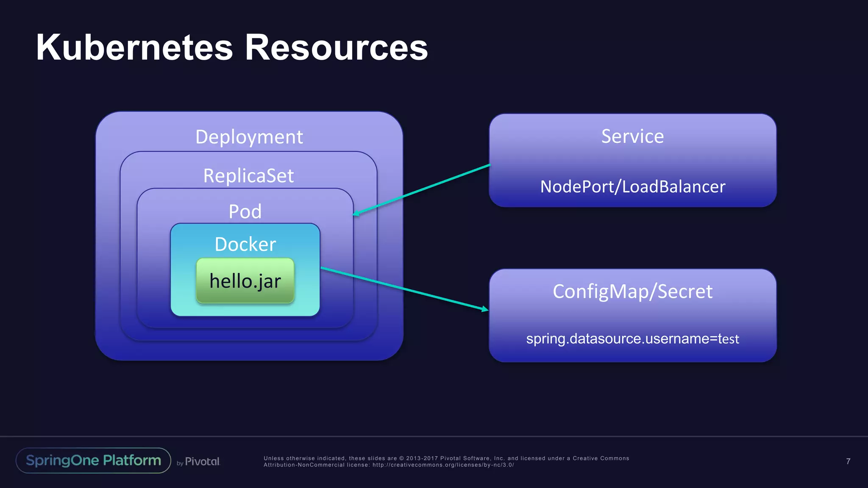Click the slide page number 7
The image size is (868, 488).
click(x=848, y=461)
